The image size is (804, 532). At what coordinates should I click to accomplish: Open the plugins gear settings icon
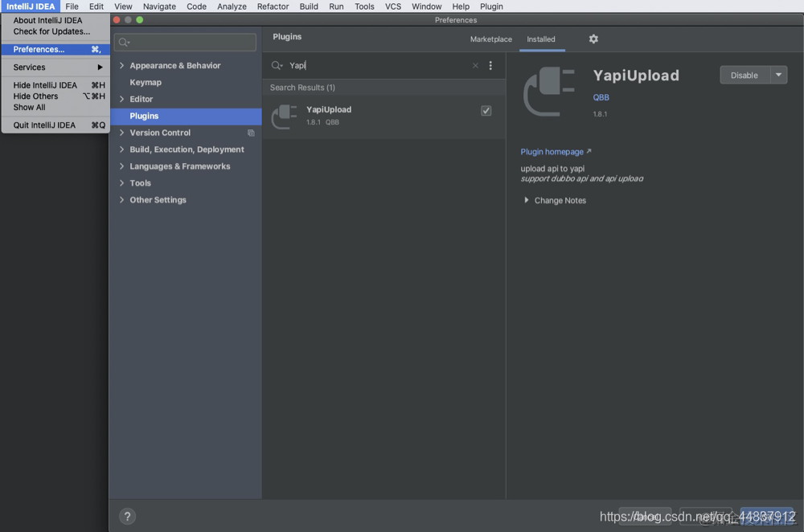(x=593, y=39)
